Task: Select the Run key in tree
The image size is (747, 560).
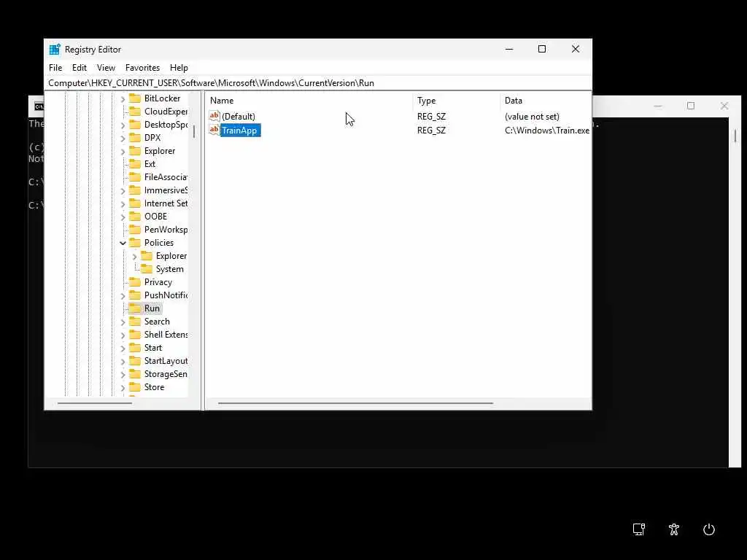Action: 152,308
